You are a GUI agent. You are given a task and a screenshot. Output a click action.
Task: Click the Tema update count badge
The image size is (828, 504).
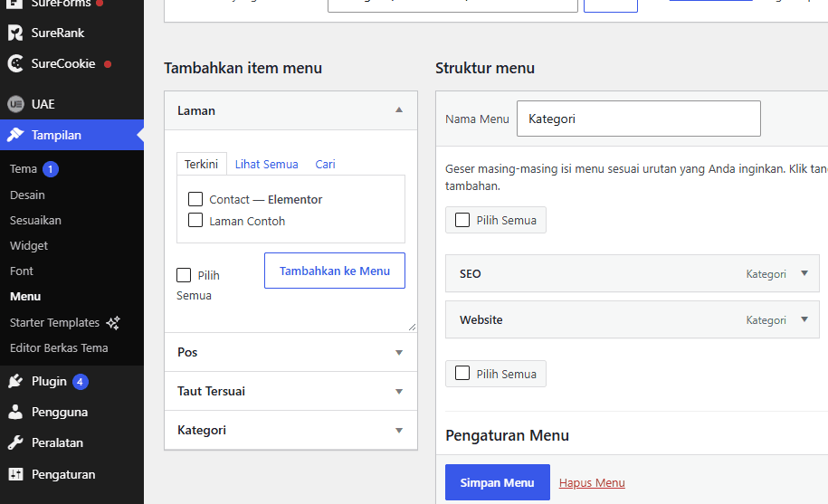(x=50, y=169)
